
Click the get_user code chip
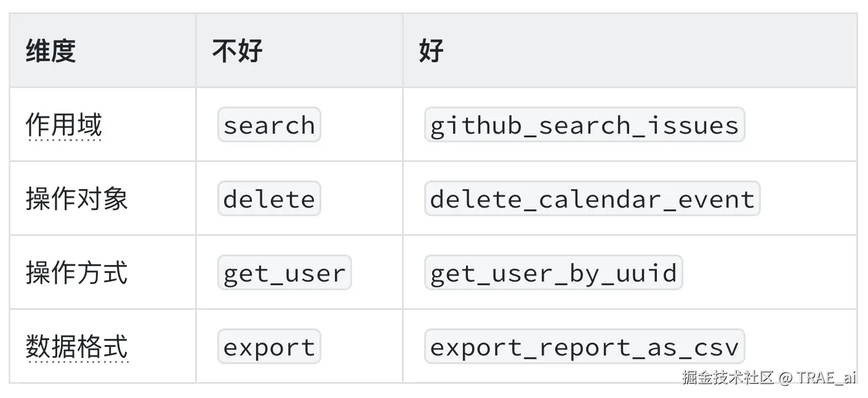coord(284,273)
